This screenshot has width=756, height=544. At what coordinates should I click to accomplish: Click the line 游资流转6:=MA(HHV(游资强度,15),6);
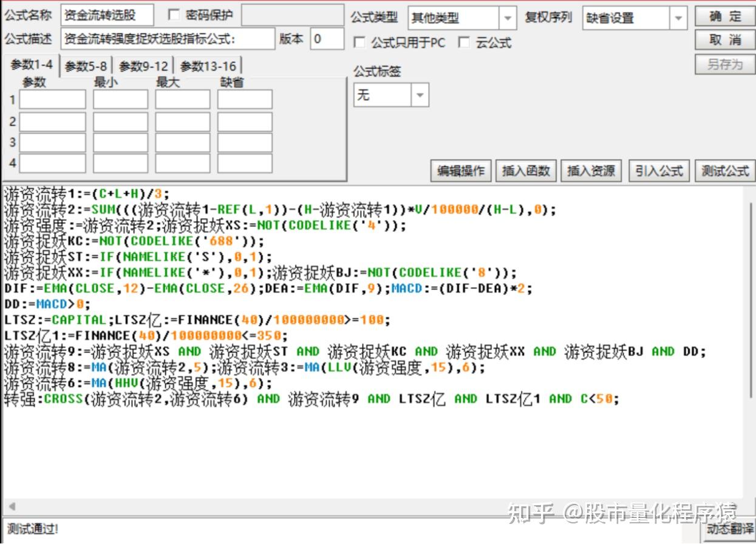coord(138,384)
